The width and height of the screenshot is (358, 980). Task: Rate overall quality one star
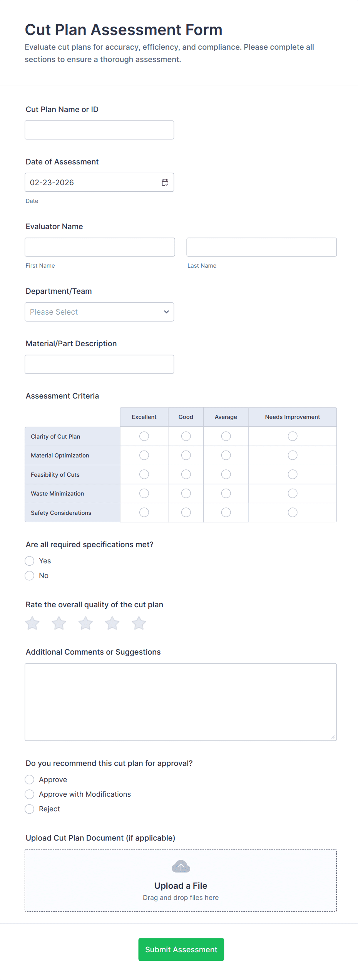pyautogui.click(x=32, y=623)
